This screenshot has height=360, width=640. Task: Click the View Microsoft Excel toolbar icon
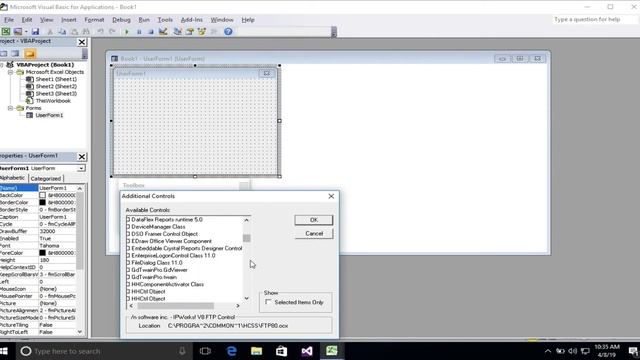pos(6,31)
